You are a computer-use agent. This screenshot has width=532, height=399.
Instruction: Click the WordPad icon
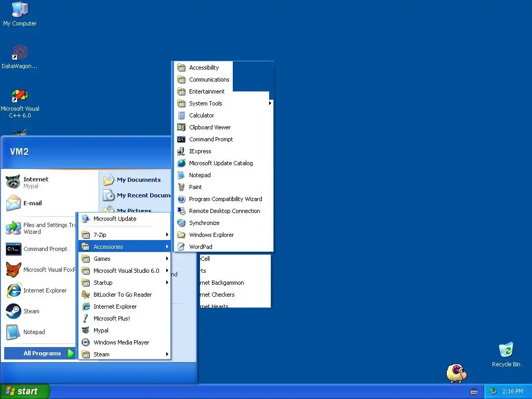tap(181, 247)
